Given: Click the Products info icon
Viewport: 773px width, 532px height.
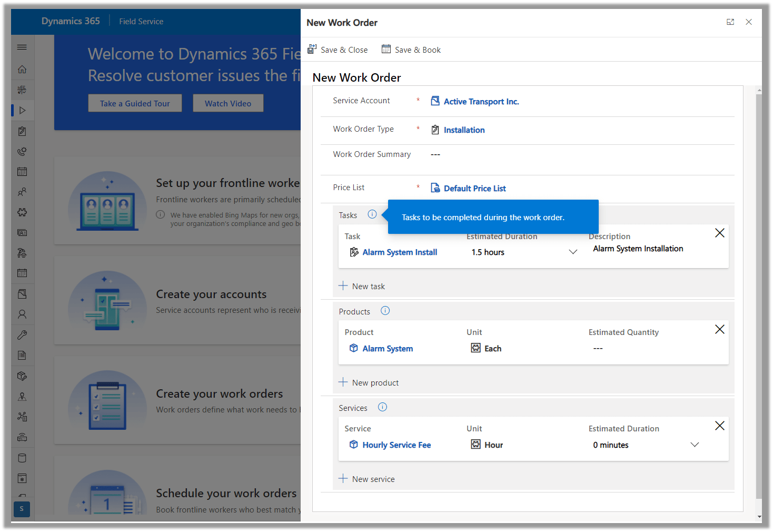Looking at the screenshot, I should pyautogui.click(x=385, y=311).
